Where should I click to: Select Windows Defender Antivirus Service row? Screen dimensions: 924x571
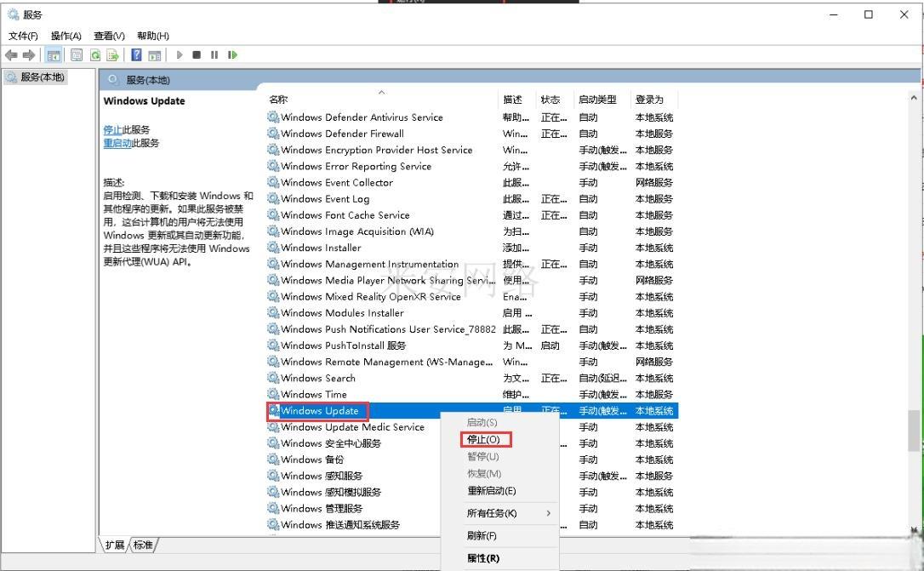472,117
